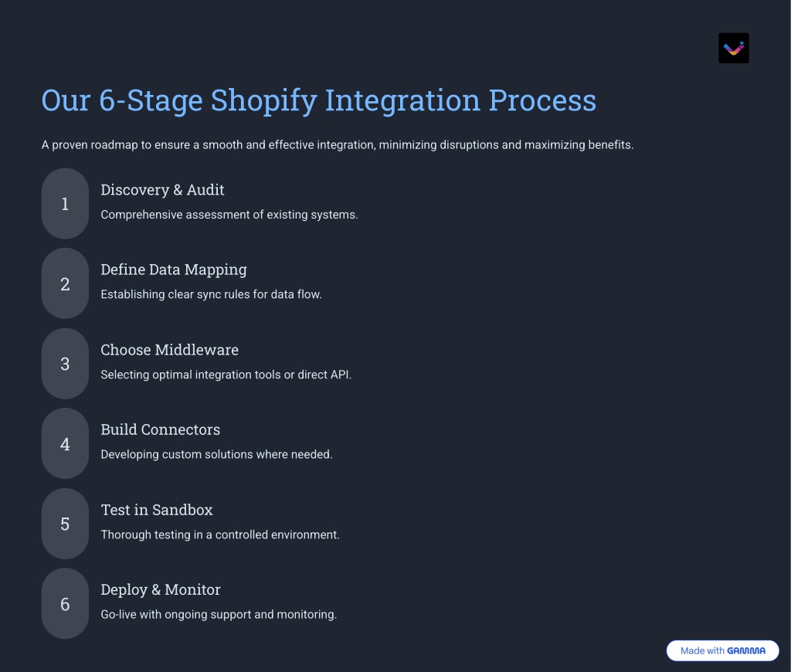791x672 pixels.
Task: Click the checkmark logo icon
Action: coord(734,48)
